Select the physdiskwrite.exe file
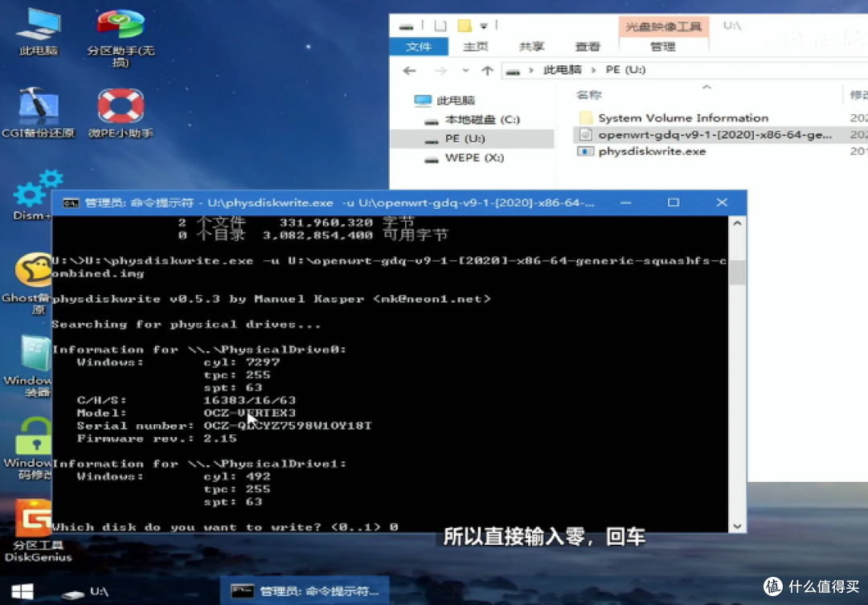 pos(652,151)
